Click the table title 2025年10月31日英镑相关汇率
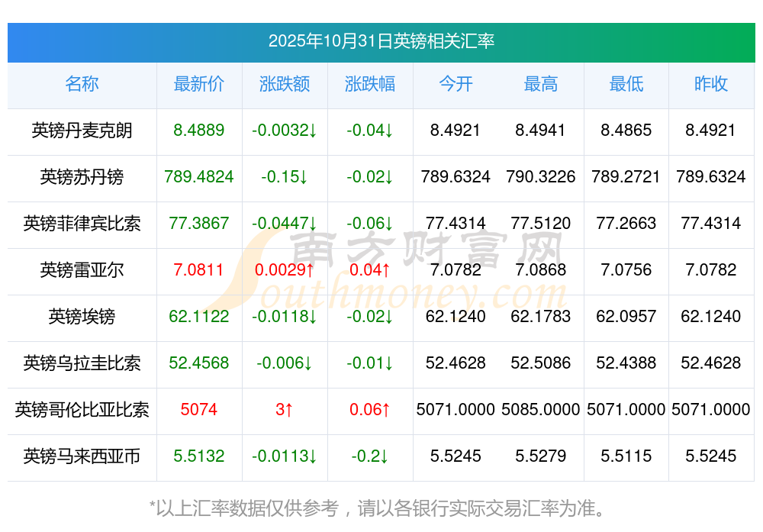This screenshot has height=532, width=763. (x=381, y=41)
